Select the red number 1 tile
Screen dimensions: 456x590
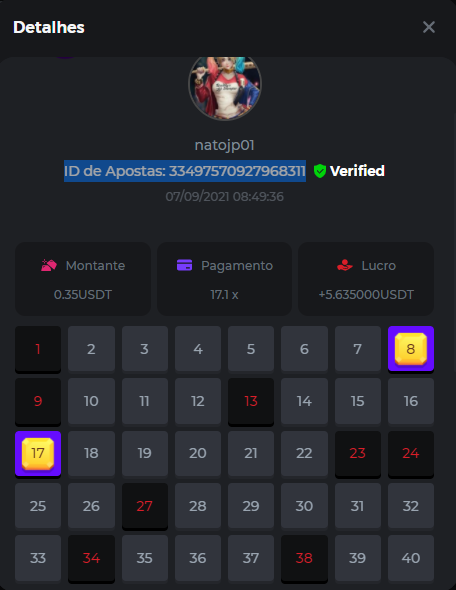38,349
